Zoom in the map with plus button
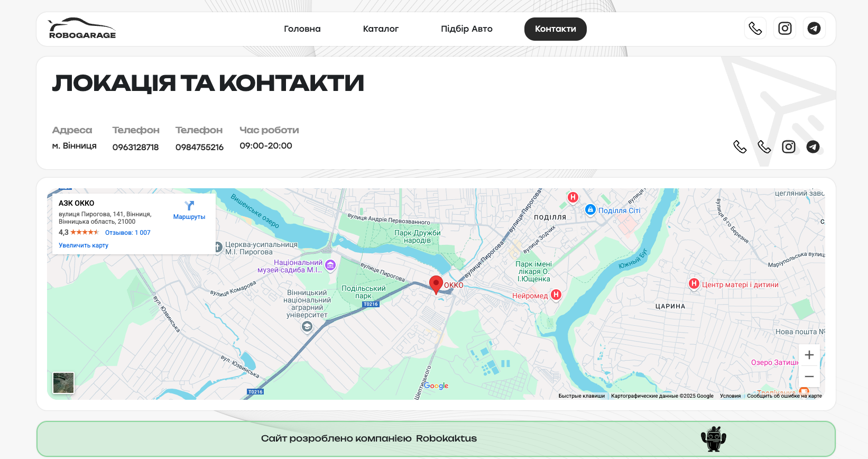The image size is (868, 459). [x=809, y=355]
